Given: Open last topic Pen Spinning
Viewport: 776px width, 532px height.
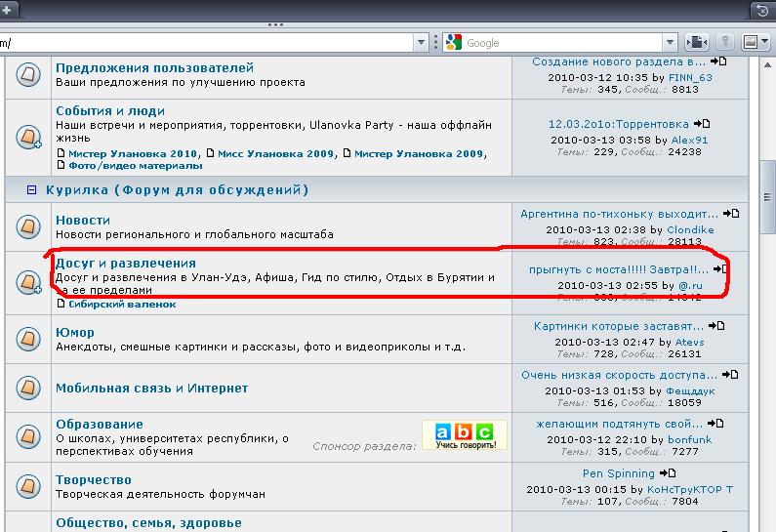Looking at the screenshot, I should [619, 473].
